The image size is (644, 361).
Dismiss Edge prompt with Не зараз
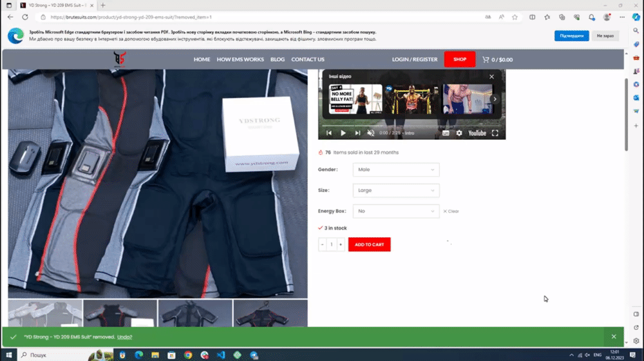pyautogui.click(x=605, y=35)
